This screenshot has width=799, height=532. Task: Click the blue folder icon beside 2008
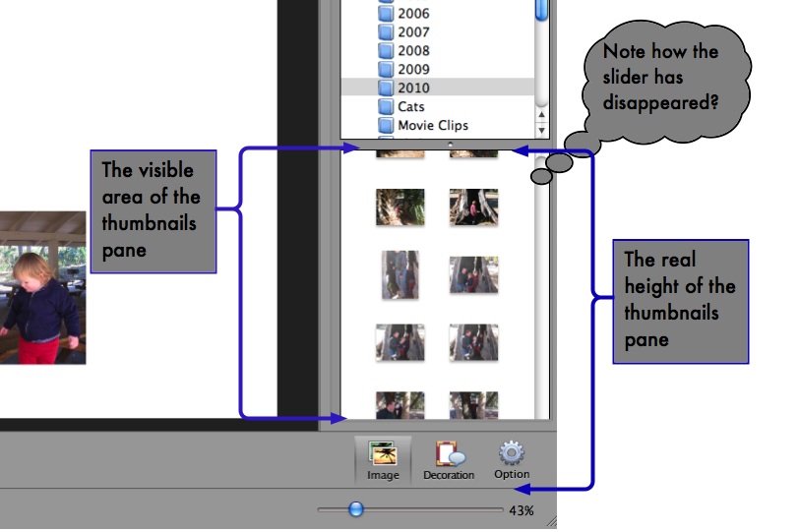click(387, 50)
